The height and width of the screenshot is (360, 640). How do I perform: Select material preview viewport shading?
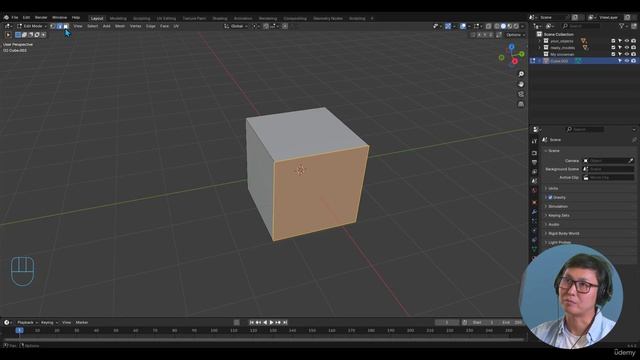(x=510, y=26)
